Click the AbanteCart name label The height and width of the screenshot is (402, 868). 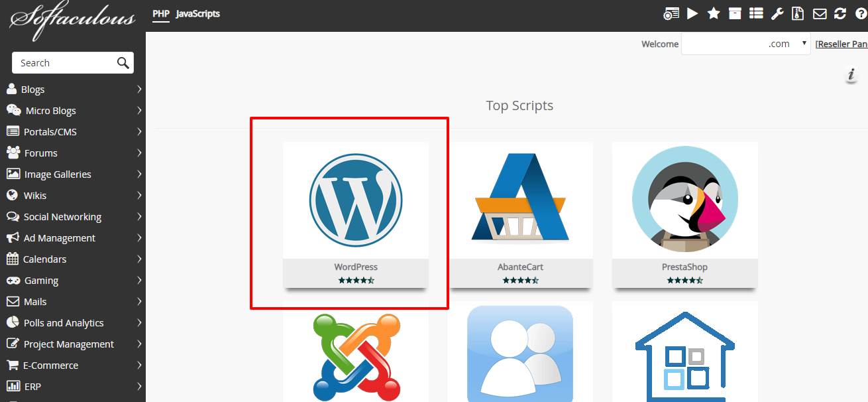pos(520,267)
